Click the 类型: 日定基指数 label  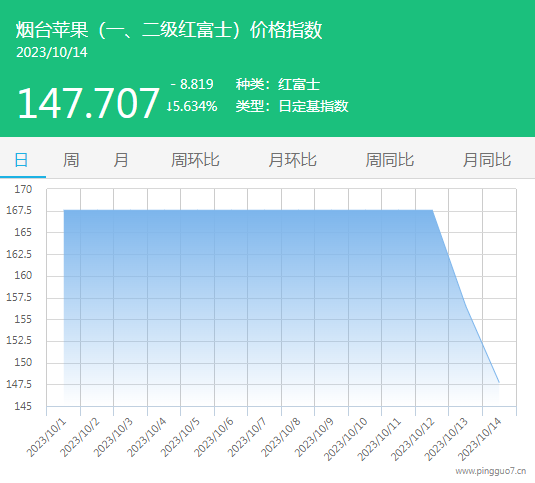[x=292, y=106]
